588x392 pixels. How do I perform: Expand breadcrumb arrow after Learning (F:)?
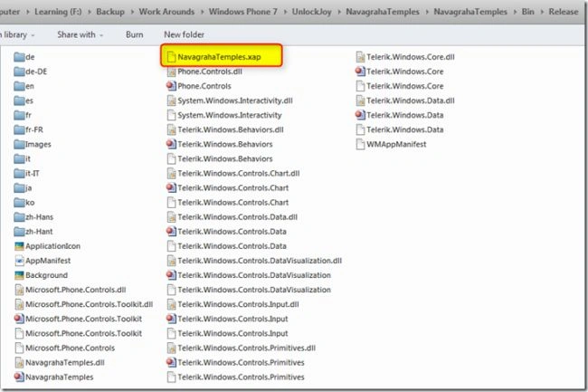[90, 12]
